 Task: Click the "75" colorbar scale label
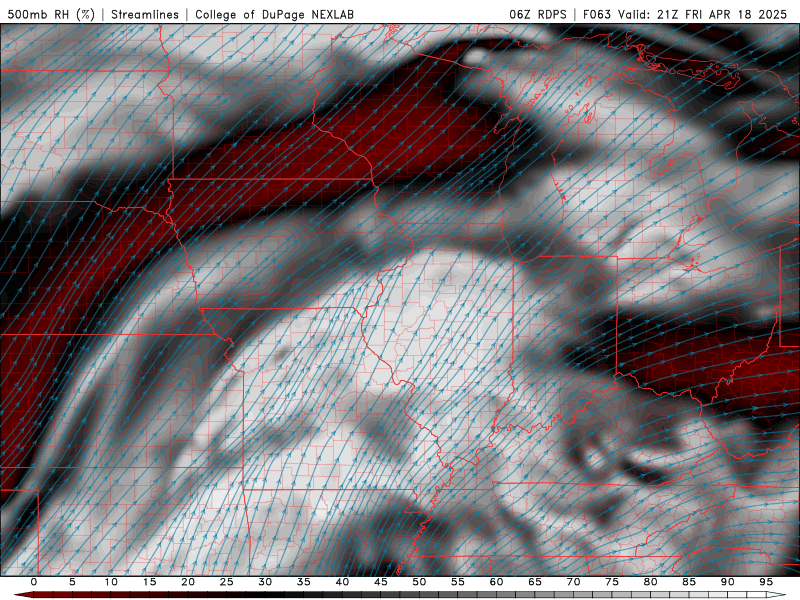pyautogui.click(x=612, y=582)
